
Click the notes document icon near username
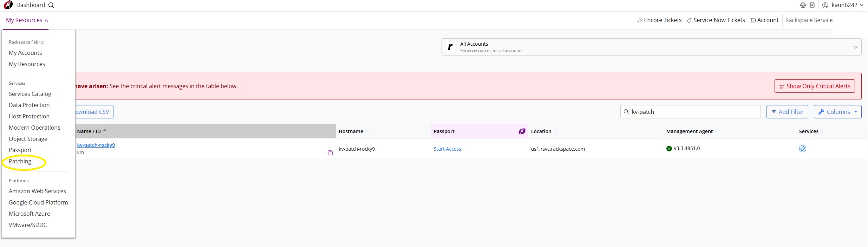(x=812, y=5)
